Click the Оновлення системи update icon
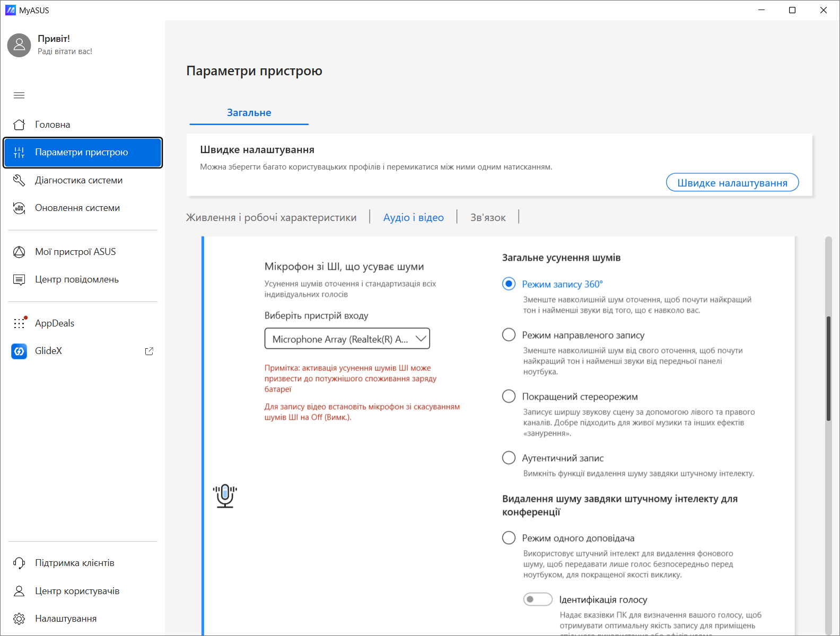The image size is (840, 636). point(19,208)
